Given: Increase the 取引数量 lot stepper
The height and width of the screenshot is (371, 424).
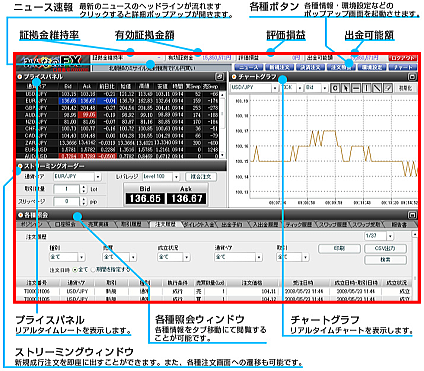Looking at the screenshot, I should tap(83, 187).
